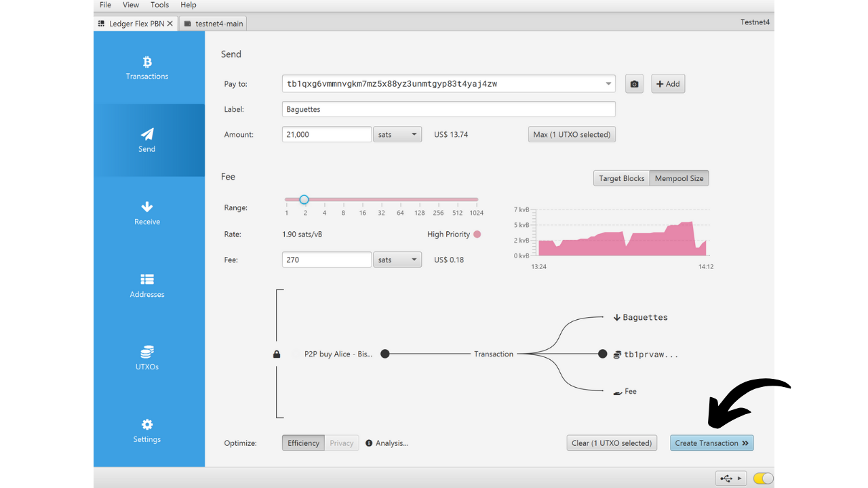Click the lock icon beside transaction input
This screenshot has width=868, height=488.
pyautogui.click(x=277, y=354)
